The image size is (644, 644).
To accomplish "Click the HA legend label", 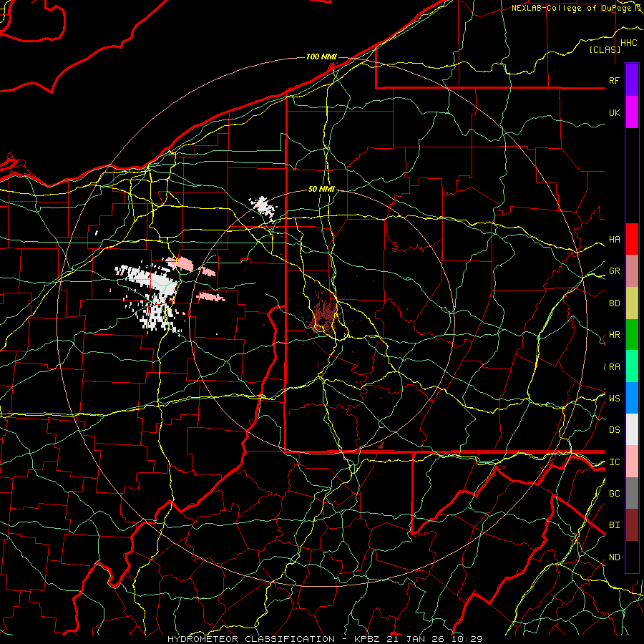I will pos(614,239).
